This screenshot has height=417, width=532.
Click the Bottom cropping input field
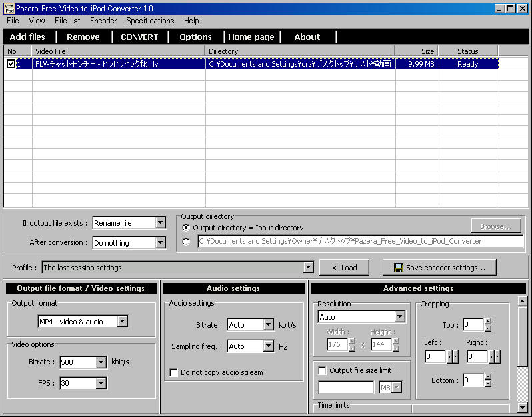pos(473,380)
